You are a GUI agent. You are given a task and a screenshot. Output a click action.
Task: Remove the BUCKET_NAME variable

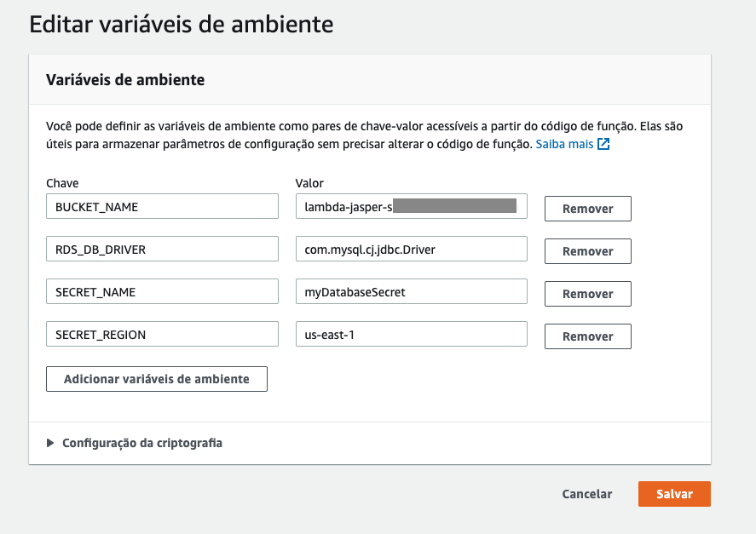tap(587, 209)
